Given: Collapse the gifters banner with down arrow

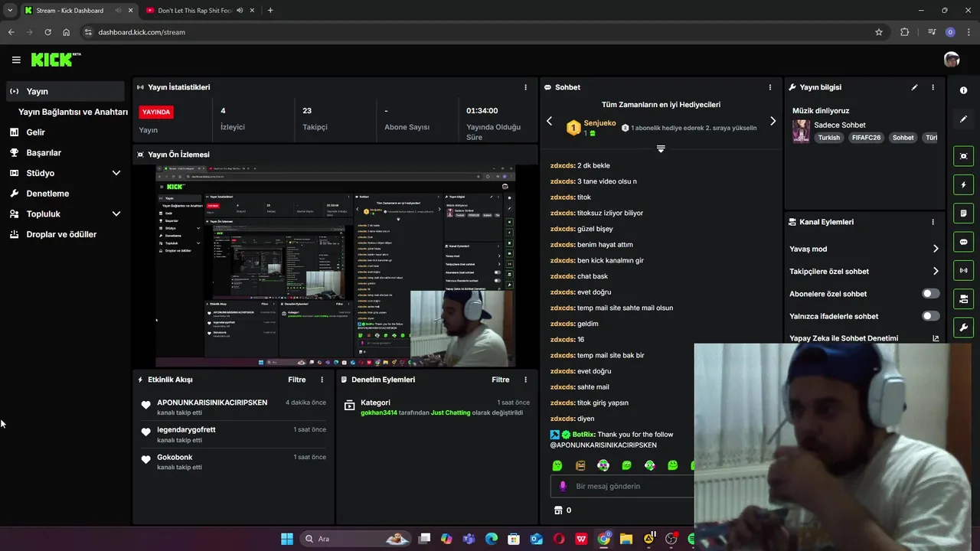Looking at the screenshot, I should coord(661,148).
